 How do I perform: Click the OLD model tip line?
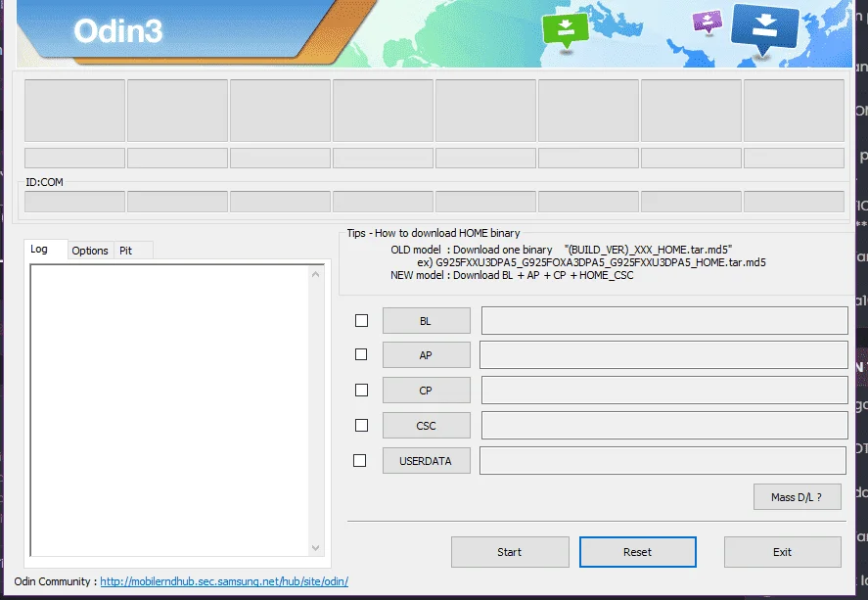pos(562,250)
